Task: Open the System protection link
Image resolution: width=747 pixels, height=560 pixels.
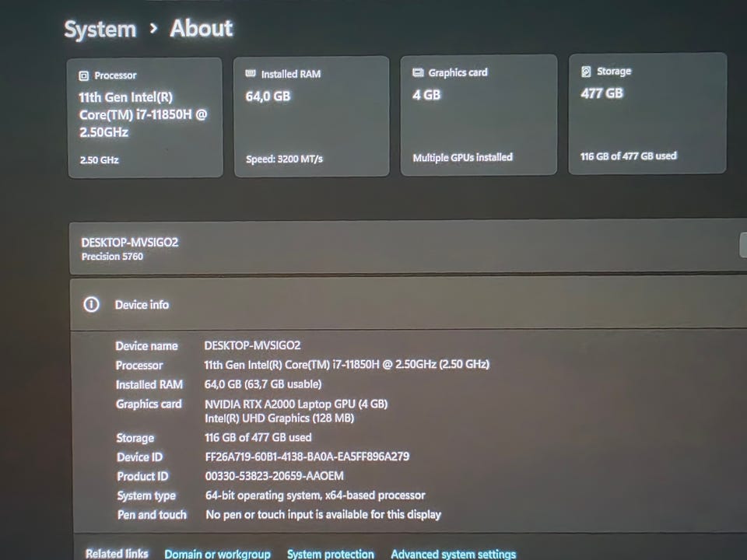Action: 331,554
